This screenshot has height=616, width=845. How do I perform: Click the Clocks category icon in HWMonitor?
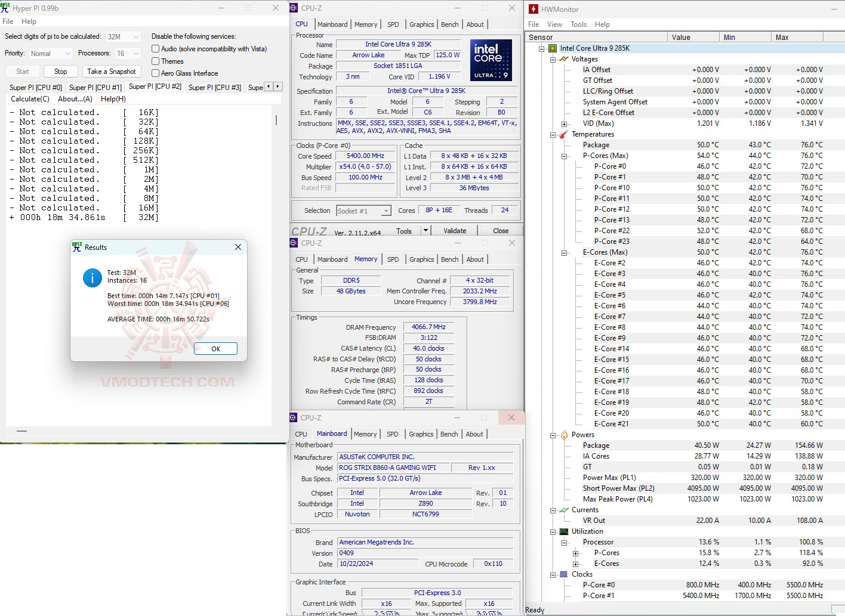point(564,574)
